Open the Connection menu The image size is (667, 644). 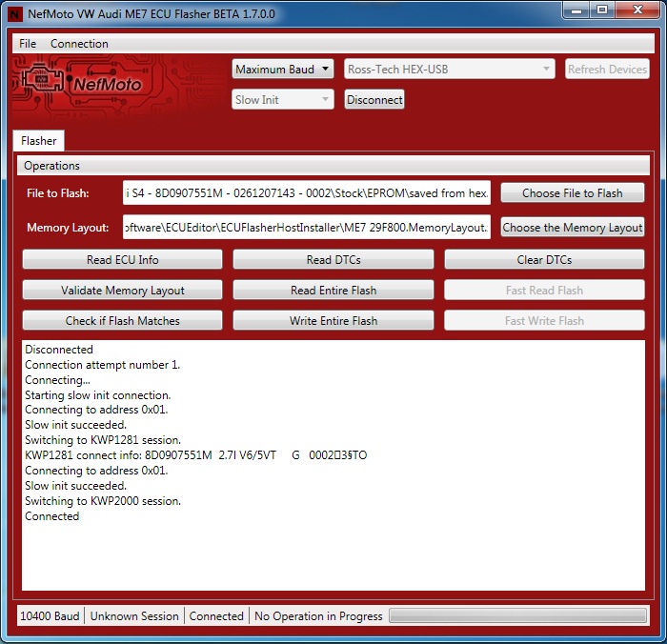pos(79,44)
